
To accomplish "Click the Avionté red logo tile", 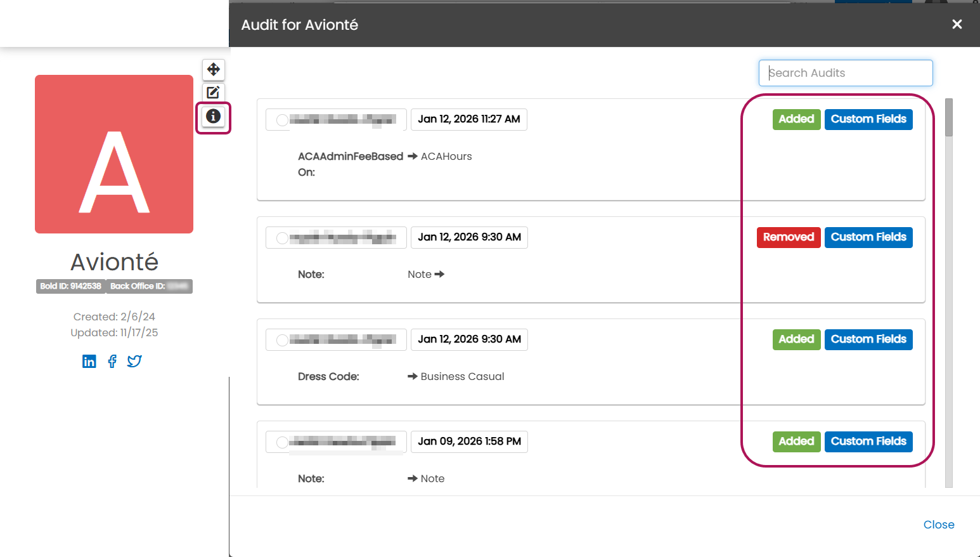I will [114, 154].
